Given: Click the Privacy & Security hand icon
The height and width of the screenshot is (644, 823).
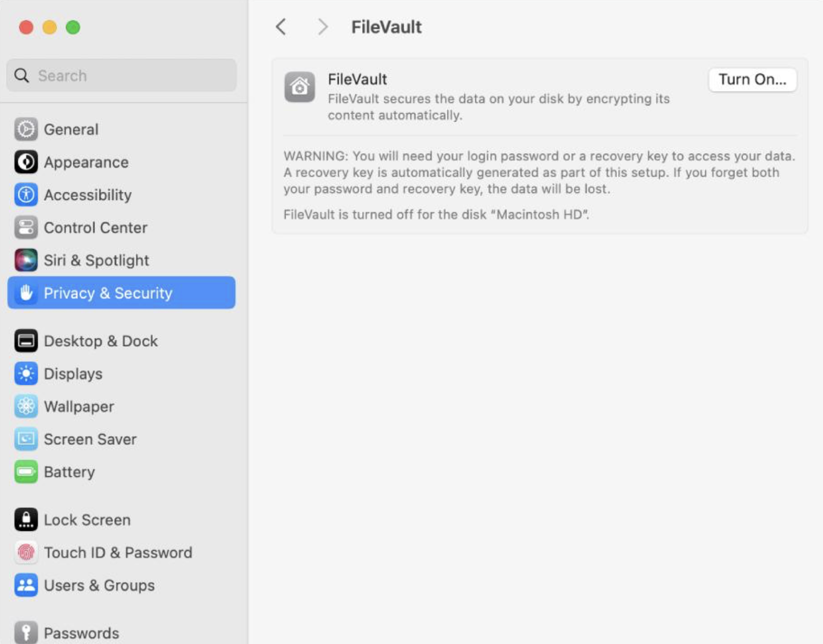Looking at the screenshot, I should (x=26, y=293).
